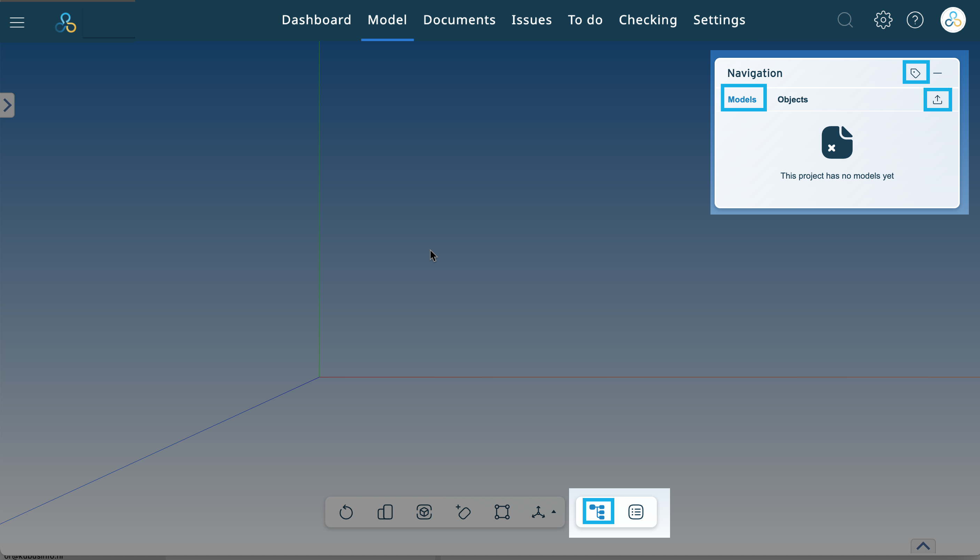Click the reset view rotate icon
The width and height of the screenshot is (980, 560).
tap(346, 512)
